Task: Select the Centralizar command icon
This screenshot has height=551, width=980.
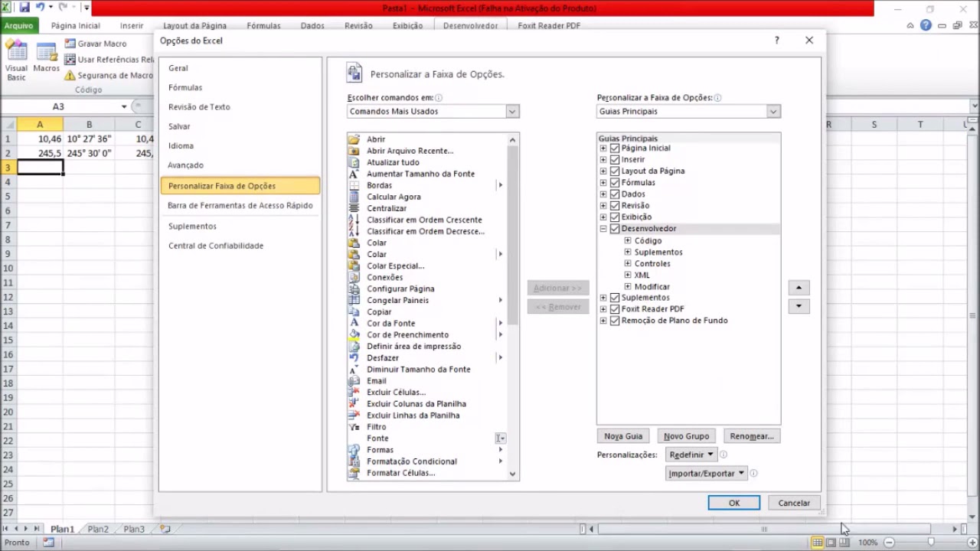Action: click(354, 208)
